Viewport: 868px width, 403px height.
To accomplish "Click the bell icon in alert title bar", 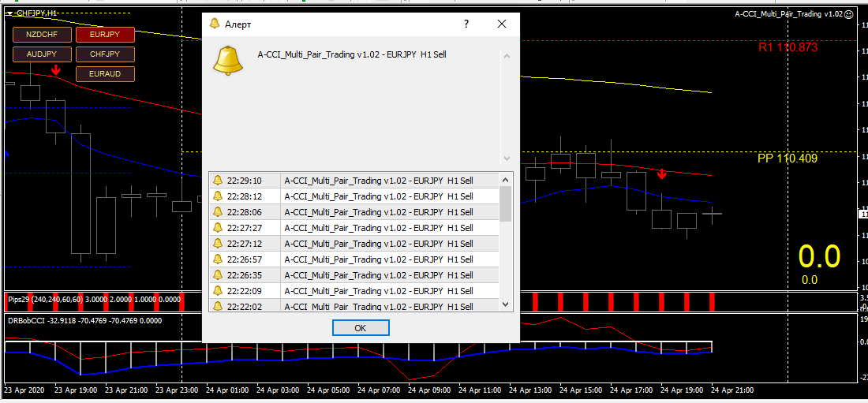I will (214, 24).
